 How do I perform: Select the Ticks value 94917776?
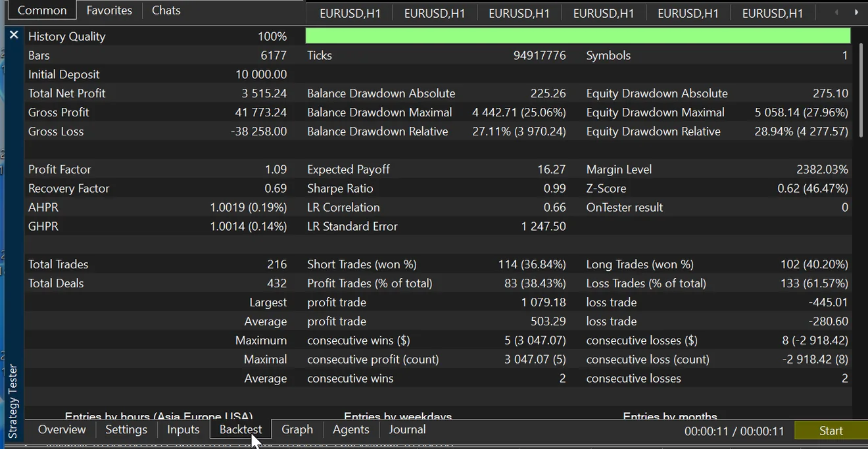539,55
